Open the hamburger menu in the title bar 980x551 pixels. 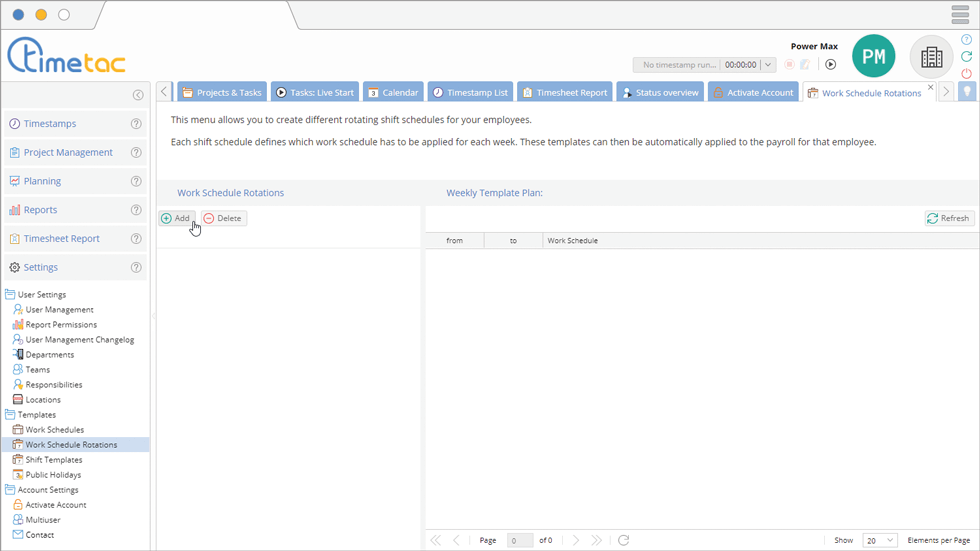[x=960, y=14]
